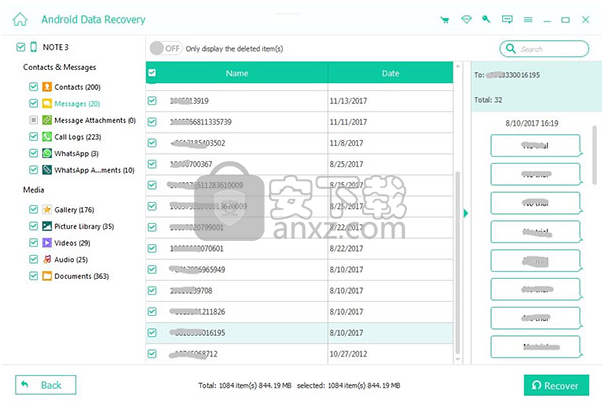Viewport: 604px width, 406px height.
Task: Click the message list vertical scrollbar
Action: pyautogui.click(x=458, y=262)
